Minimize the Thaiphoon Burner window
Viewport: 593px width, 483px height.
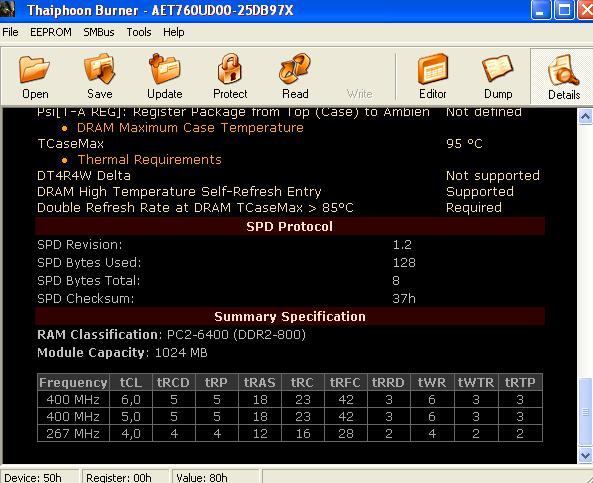pyautogui.click(x=540, y=10)
